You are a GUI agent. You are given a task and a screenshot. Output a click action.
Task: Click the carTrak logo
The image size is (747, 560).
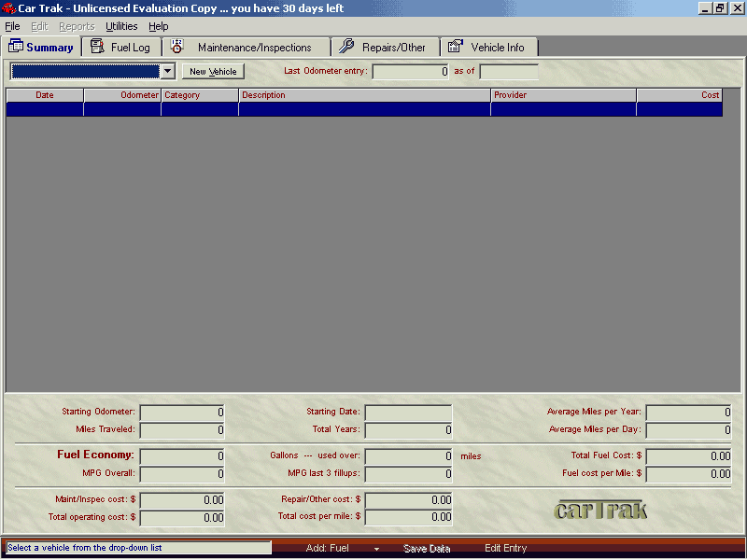600,510
